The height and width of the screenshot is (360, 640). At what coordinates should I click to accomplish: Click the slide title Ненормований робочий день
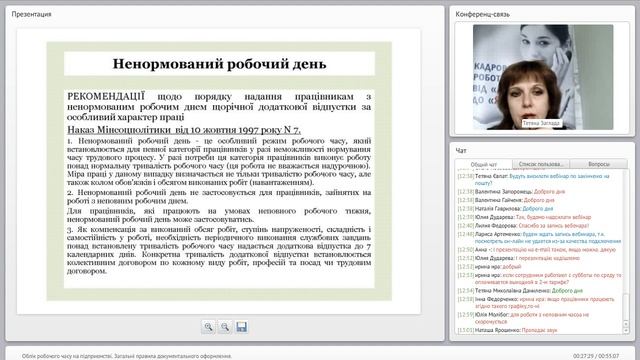coord(219,64)
